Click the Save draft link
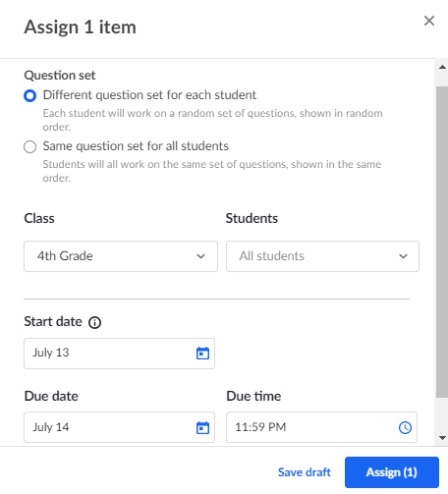The image size is (448, 494). pyautogui.click(x=305, y=472)
